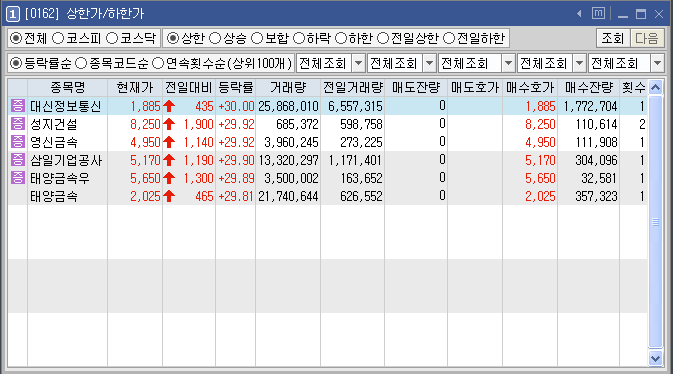673x374 pixels.
Task: Click the 증 badge beside 태양금속우
Action: point(18,178)
